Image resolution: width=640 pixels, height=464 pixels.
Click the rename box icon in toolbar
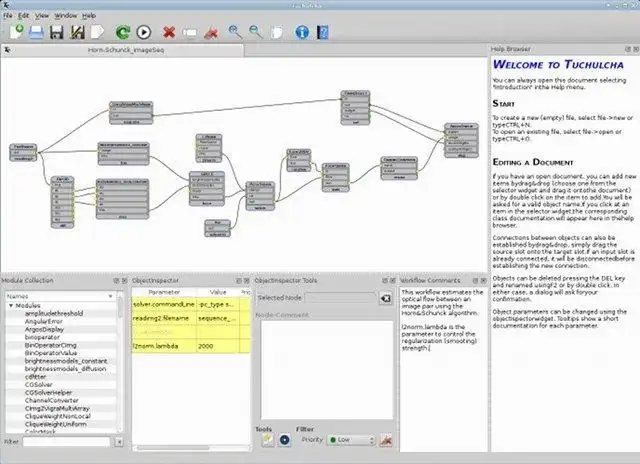click(x=189, y=33)
